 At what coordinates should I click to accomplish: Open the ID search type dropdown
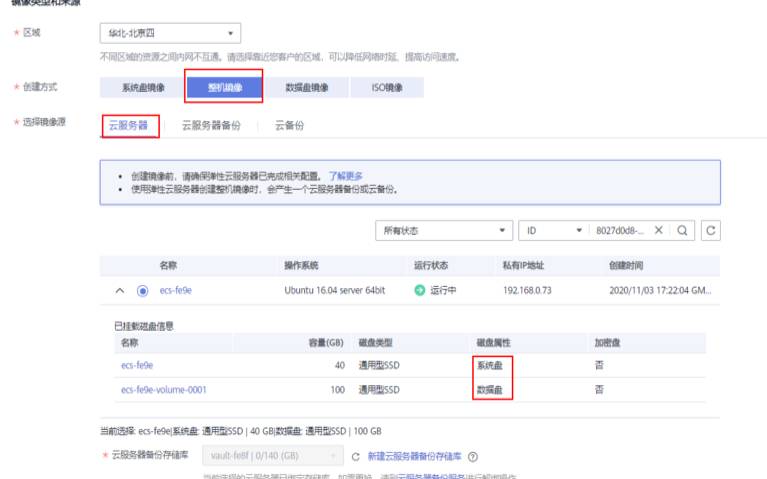[x=554, y=230]
